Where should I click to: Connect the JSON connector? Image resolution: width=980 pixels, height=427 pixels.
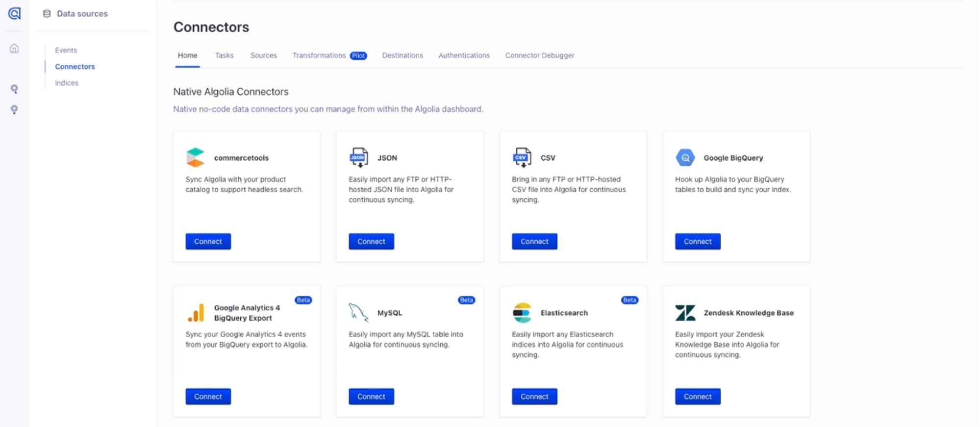point(372,242)
